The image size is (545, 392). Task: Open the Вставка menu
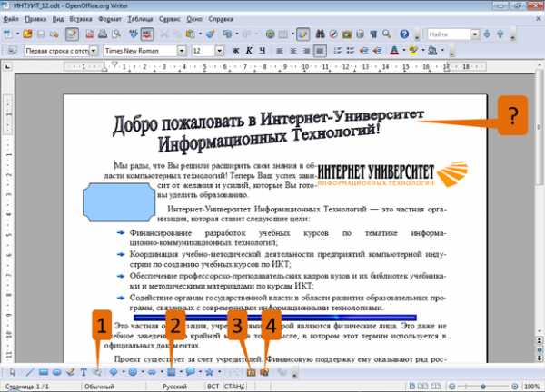click(81, 19)
